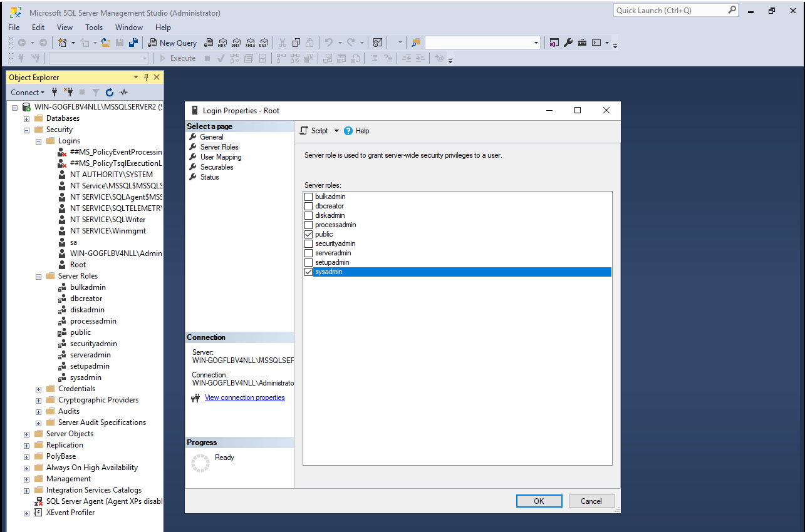Click Disconnect icon in Object Explorer
This screenshot has width=805, height=532.
(68, 92)
